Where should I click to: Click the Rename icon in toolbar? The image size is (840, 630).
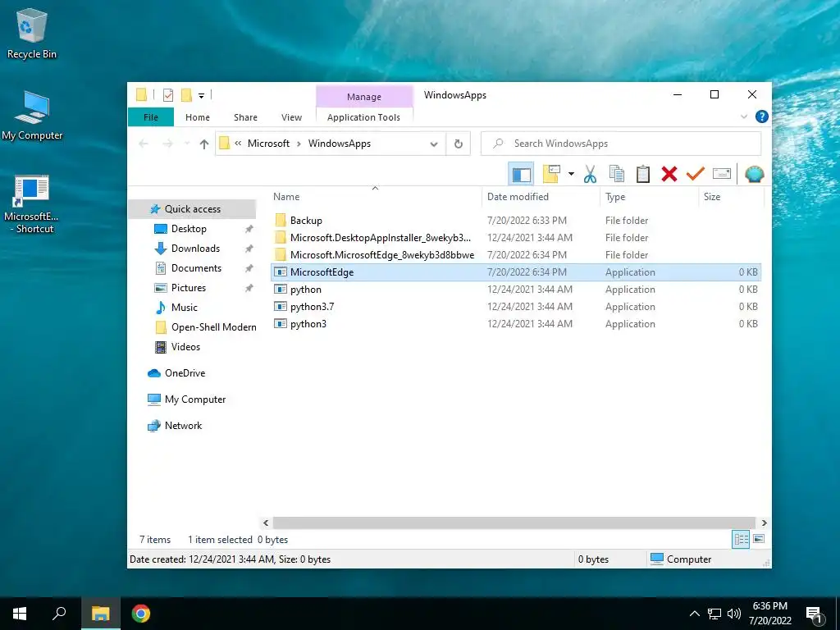[x=722, y=174]
